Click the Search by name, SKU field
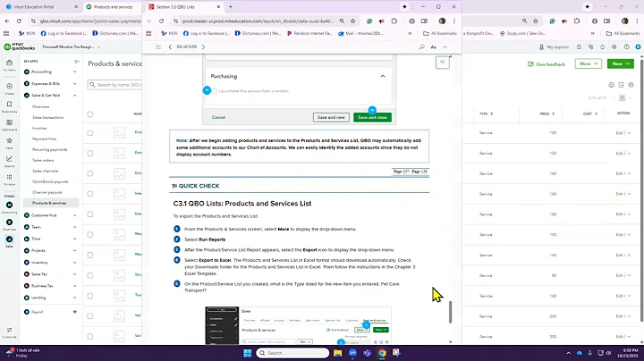This screenshot has height=361, width=644. pyautogui.click(x=115, y=85)
